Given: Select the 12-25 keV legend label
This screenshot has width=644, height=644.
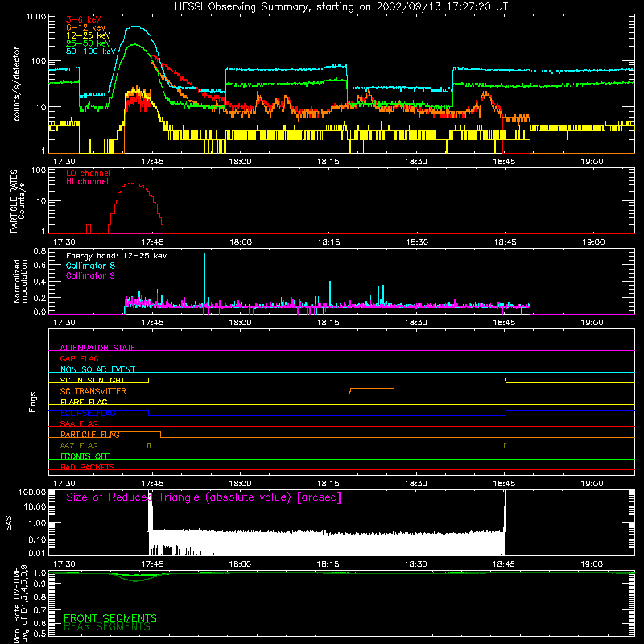Looking at the screenshot, I should [x=89, y=35].
